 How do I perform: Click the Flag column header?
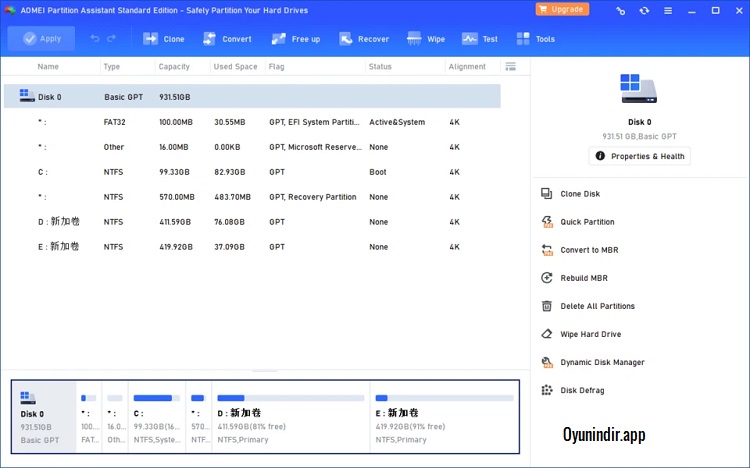pyautogui.click(x=276, y=67)
